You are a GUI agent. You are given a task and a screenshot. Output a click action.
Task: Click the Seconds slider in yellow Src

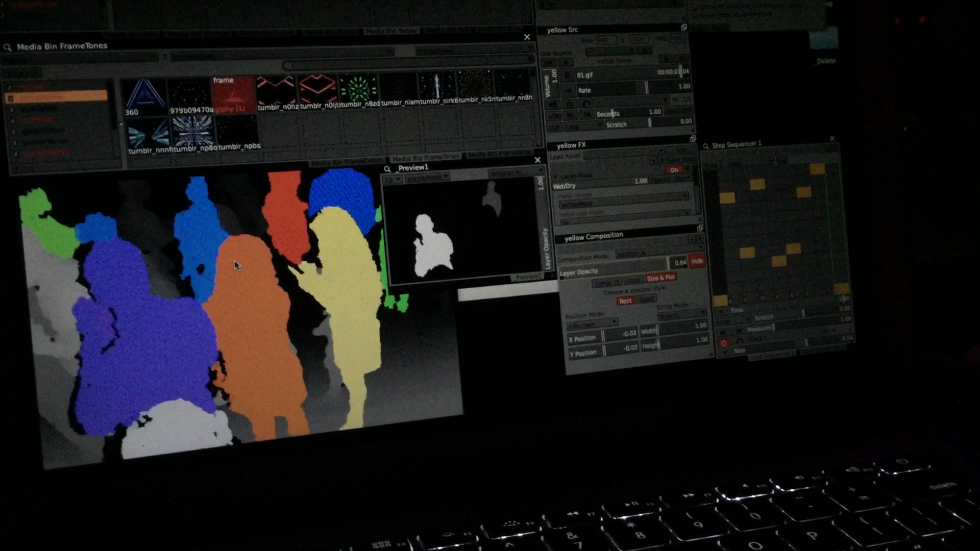(628, 113)
